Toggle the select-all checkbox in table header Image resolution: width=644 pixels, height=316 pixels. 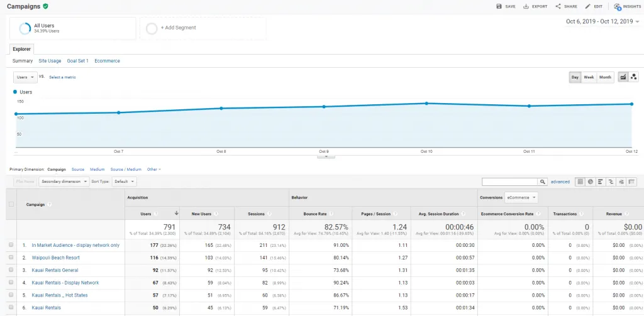11,204
